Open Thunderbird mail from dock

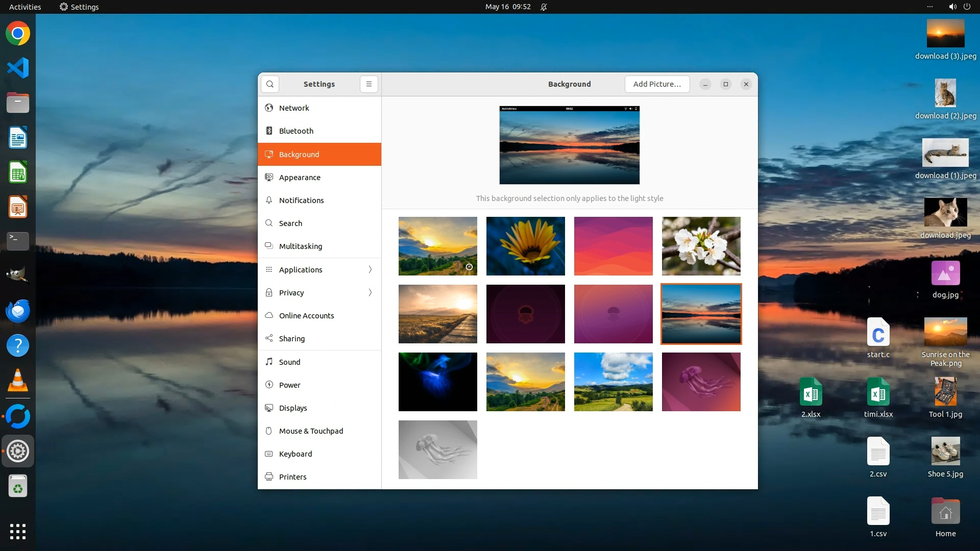click(x=18, y=311)
